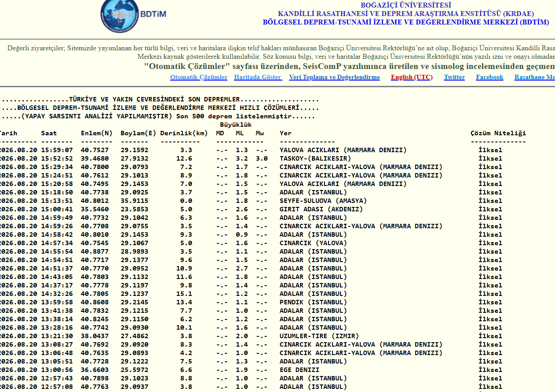Open Veri Toplama ve Değerlendirme link
The image size is (555, 392).
point(334,77)
